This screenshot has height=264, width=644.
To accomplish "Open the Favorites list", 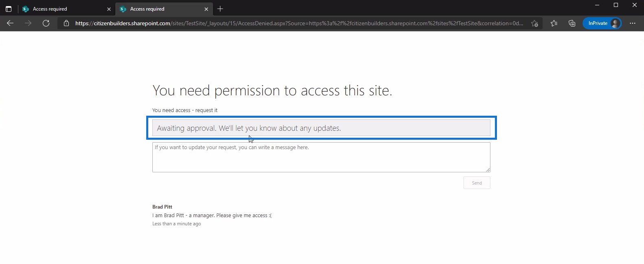I will click(x=554, y=23).
